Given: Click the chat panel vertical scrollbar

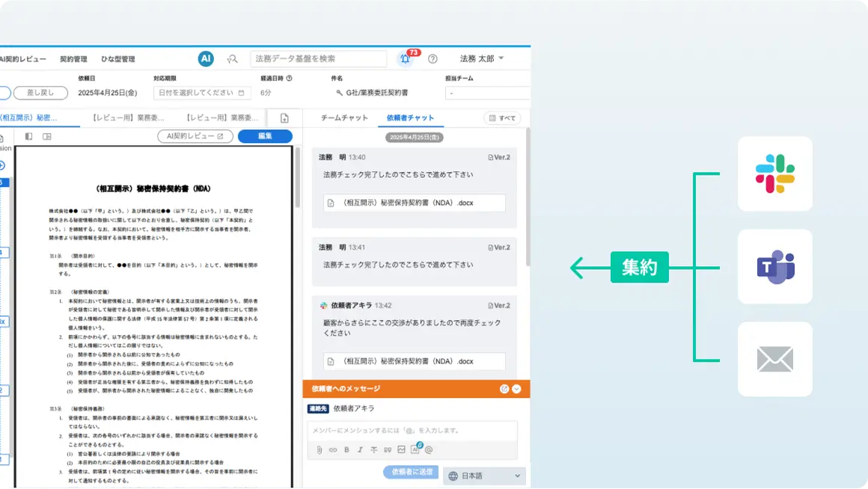Looking at the screenshot, I should click(x=528, y=197).
